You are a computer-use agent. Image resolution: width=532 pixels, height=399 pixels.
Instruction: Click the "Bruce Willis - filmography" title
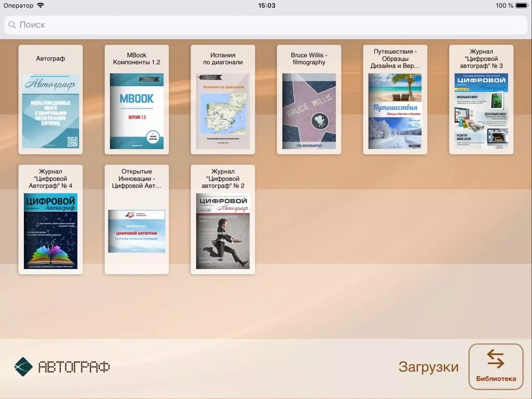[x=309, y=59]
